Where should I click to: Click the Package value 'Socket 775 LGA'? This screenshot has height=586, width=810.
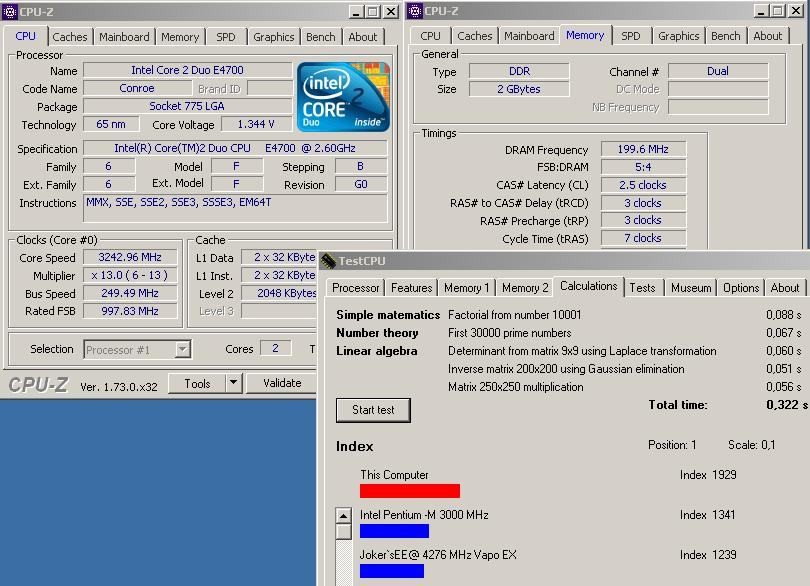point(187,106)
